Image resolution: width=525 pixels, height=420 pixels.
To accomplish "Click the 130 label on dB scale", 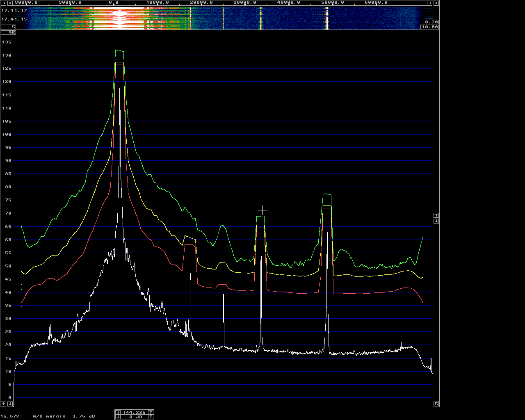I will click(x=7, y=55).
